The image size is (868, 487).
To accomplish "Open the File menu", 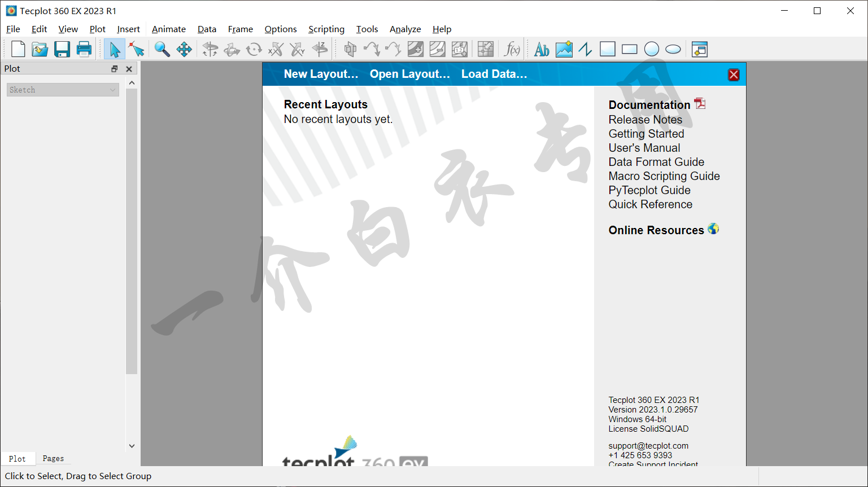I will coord(13,29).
